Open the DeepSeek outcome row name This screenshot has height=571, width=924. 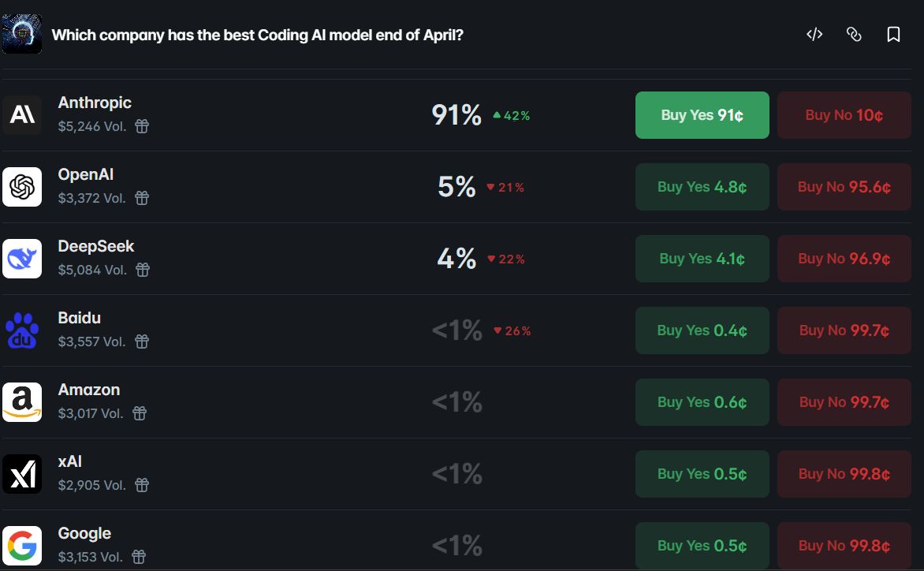click(x=96, y=246)
